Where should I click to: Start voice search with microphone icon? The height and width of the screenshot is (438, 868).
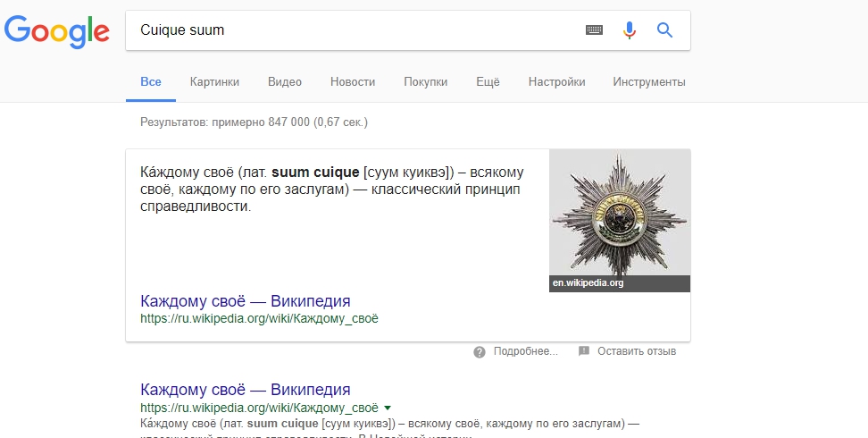[629, 29]
